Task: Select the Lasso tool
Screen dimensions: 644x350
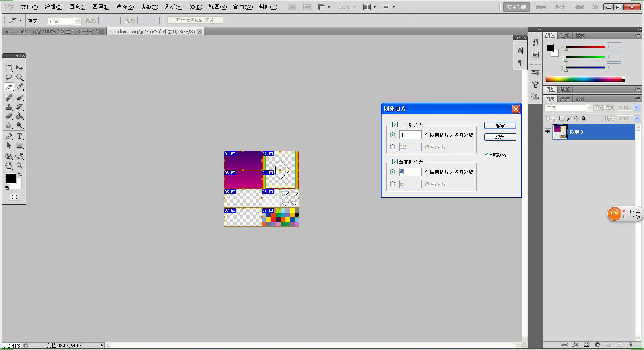Action: 9,77
